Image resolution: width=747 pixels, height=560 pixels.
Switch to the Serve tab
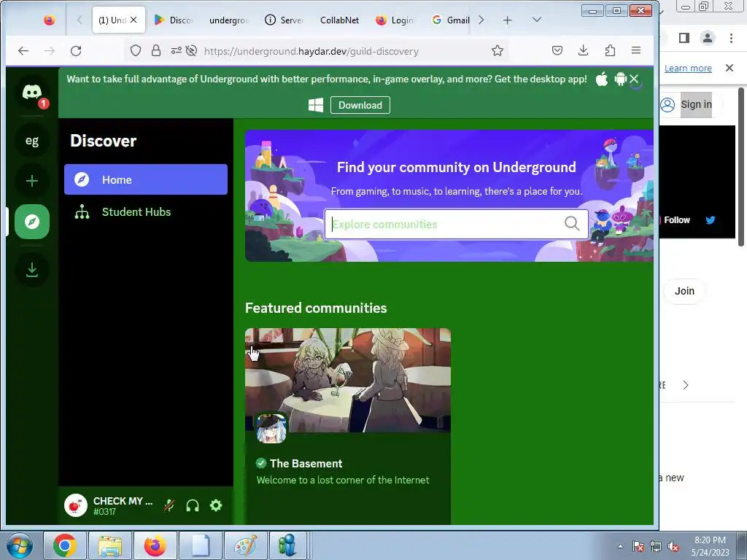pos(285,20)
